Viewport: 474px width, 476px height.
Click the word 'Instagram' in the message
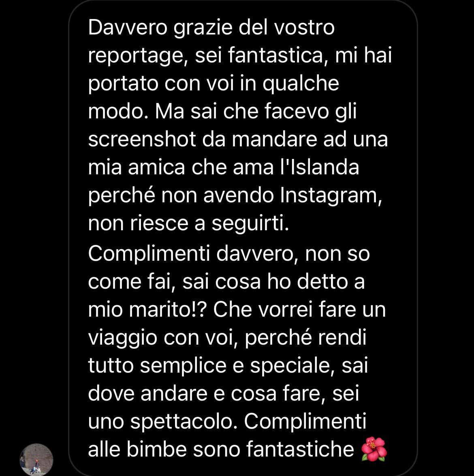331,195
